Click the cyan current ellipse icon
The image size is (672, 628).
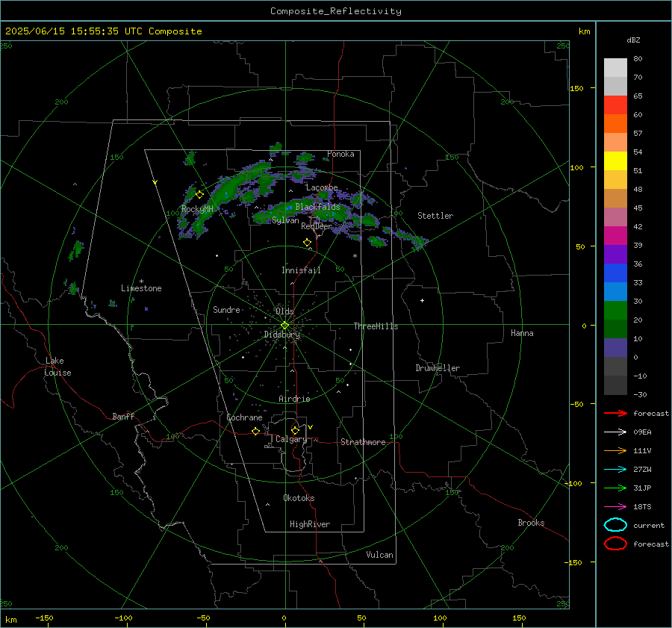coord(615,525)
